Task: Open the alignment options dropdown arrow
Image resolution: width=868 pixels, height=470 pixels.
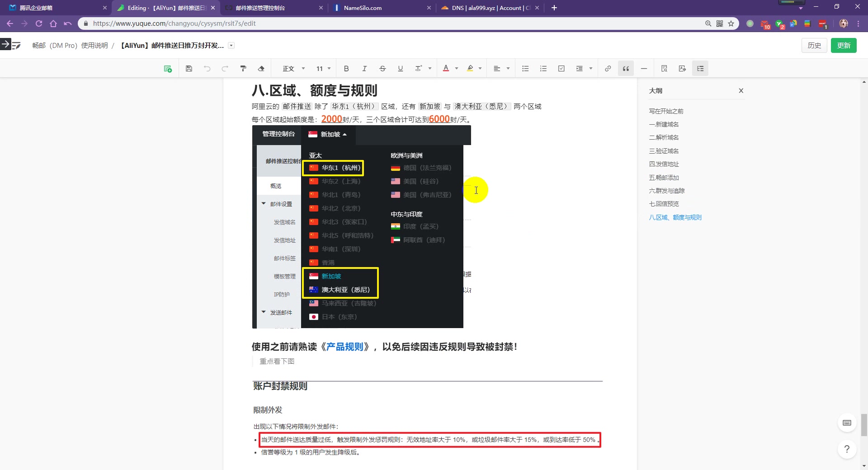Action: click(508, 69)
